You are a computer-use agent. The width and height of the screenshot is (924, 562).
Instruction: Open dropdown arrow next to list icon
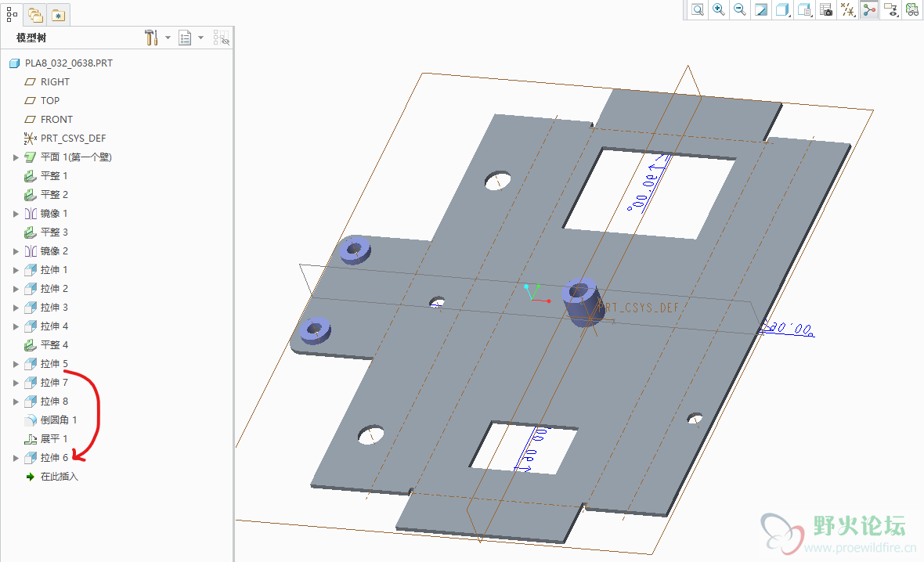pos(201,38)
